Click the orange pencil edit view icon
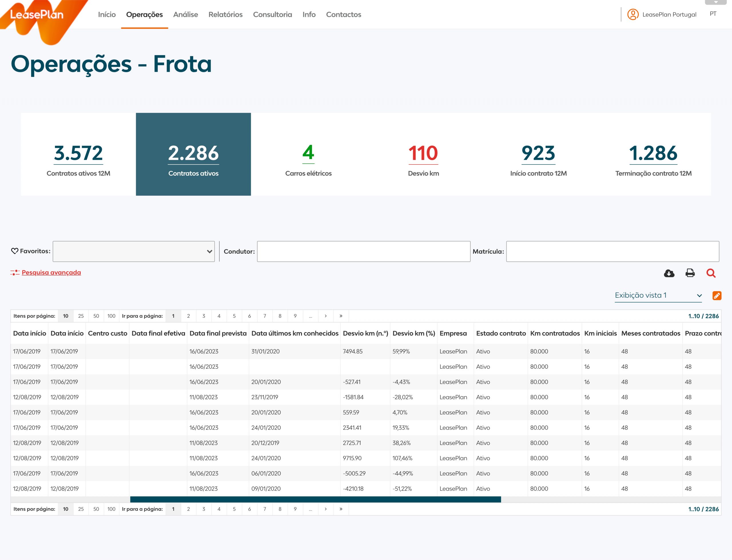This screenshot has height=560, width=732. 717,296
